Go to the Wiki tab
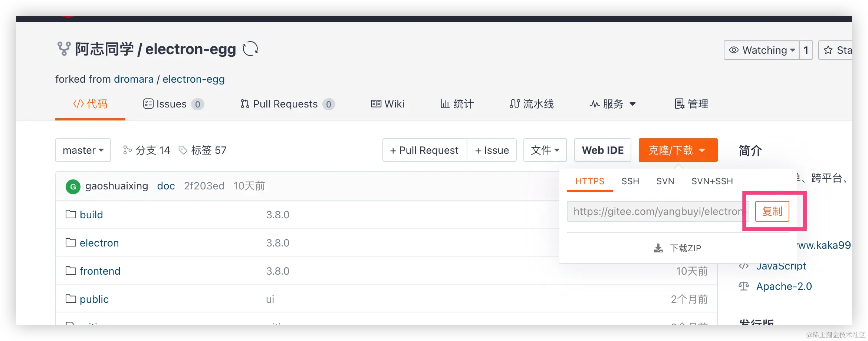This screenshot has height=341, width=868. click(x=388, y=104)
